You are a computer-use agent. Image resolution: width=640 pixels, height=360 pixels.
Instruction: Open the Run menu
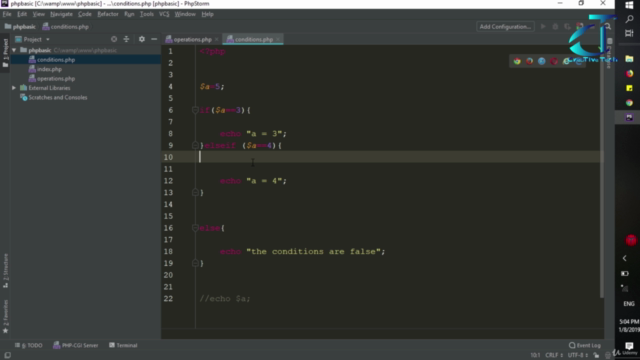pyautogui.click(x=129, y=14)
